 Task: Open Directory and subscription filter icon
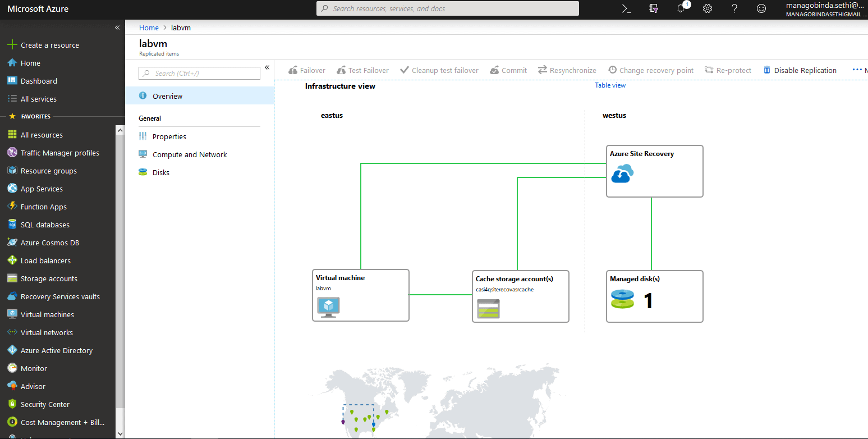point(654,8)
